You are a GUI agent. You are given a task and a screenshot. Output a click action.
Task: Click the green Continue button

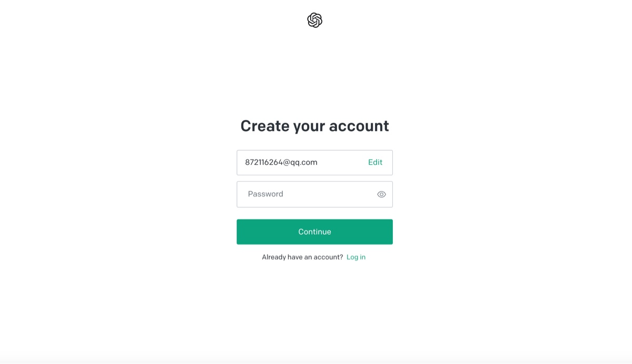coord(314,232)
